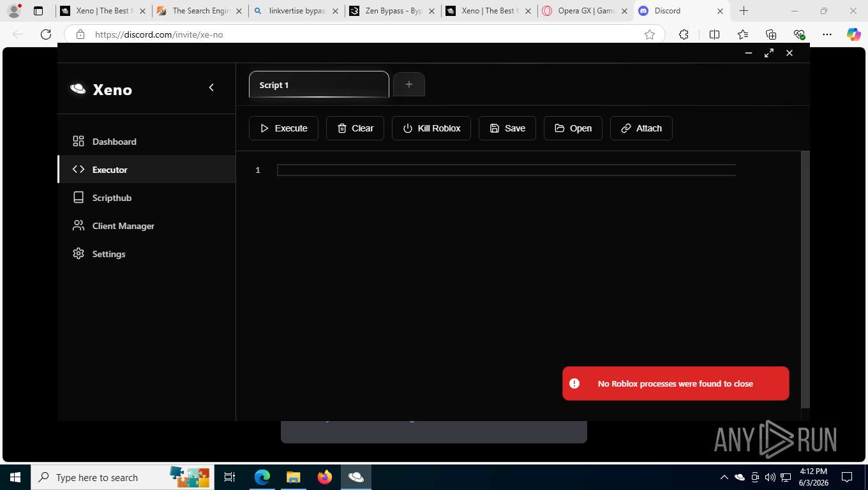Viewport: 868px width, 490px height.
Task: Open Microsoft Edge from the taskbar
Action: [262, 477]
